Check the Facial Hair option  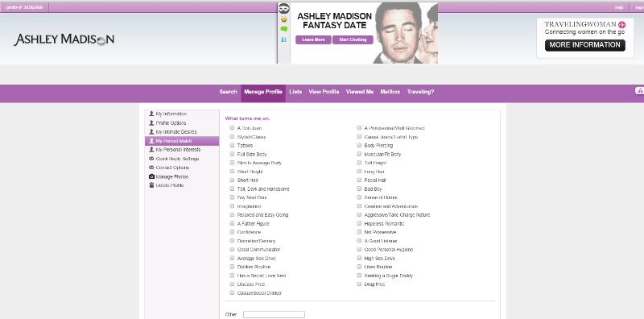359,180
